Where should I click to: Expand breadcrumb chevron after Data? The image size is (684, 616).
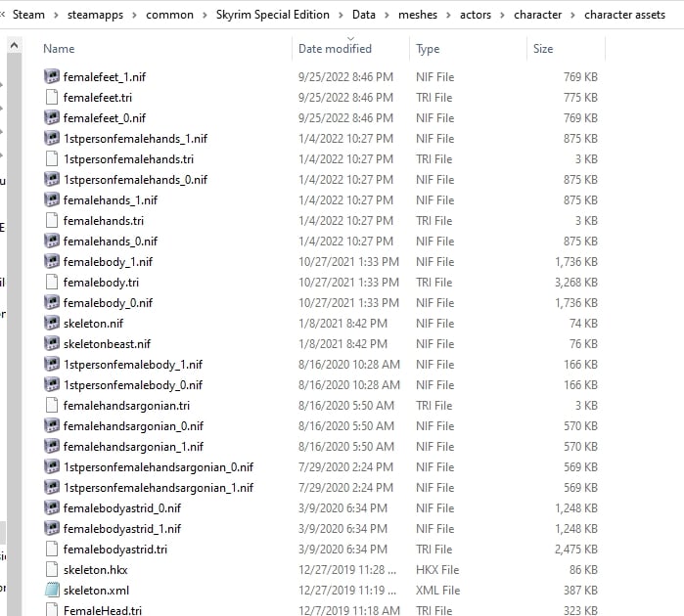pos(387,15)
